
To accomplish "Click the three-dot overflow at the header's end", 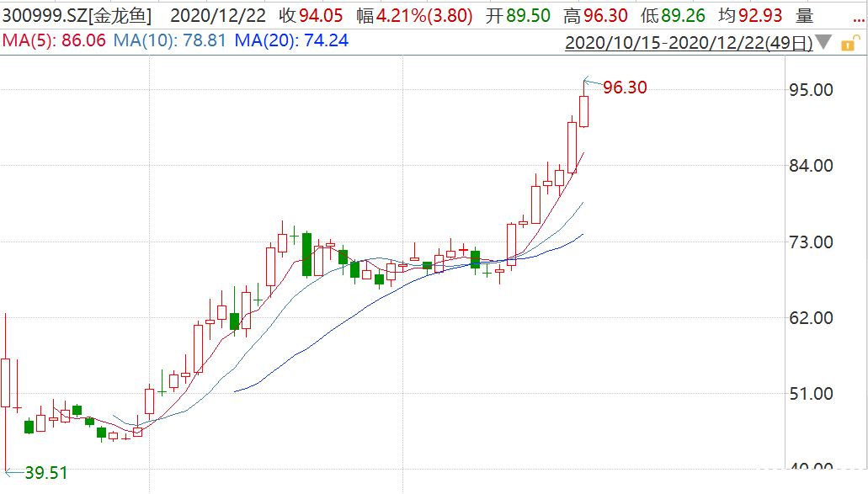I will (859, 19).
